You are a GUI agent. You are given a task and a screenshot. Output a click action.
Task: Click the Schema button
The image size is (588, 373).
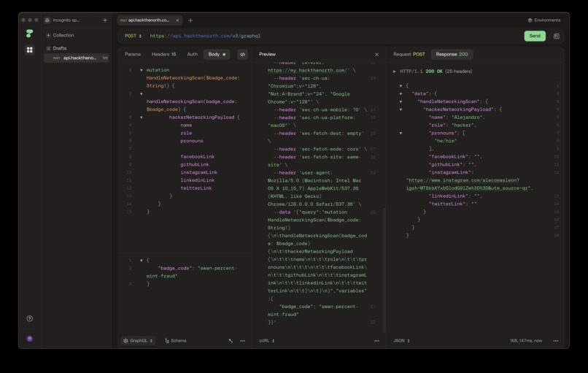click(176, 341)
